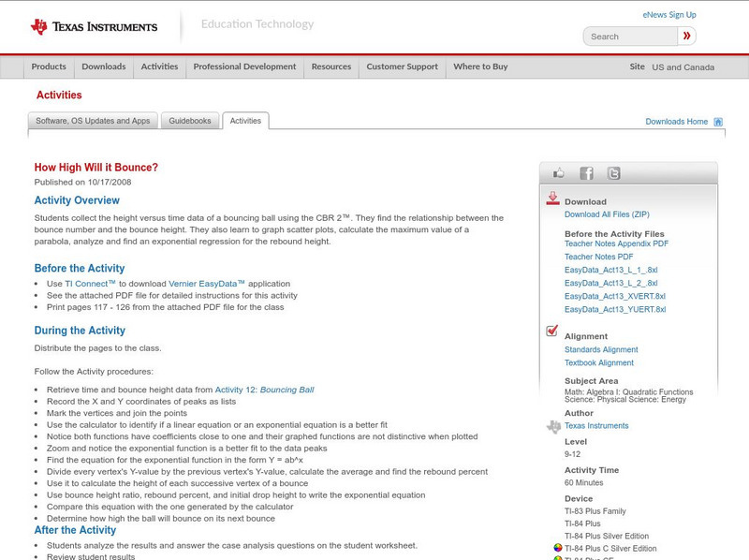The height and width of the screenshot is (560, 749).
Task: Download EasyData_Act13_YUERT.8xl file
Action: (615, 310)
